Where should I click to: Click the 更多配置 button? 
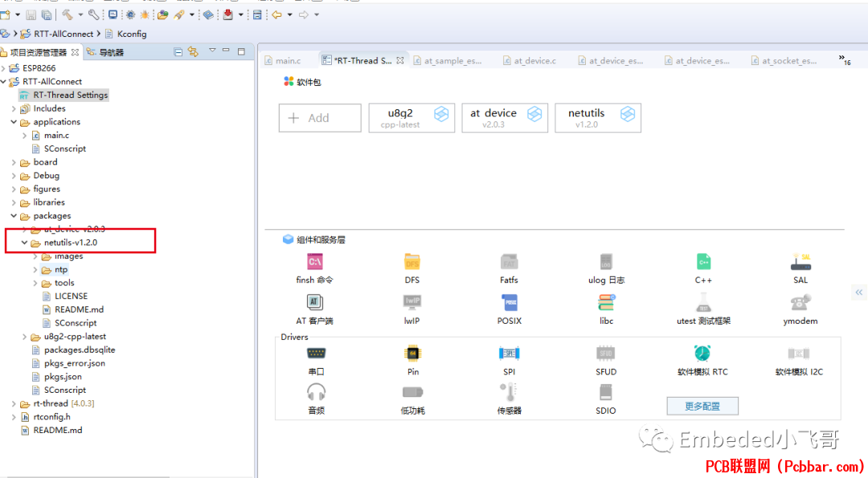pyautogui.click(x=702, y=406)
